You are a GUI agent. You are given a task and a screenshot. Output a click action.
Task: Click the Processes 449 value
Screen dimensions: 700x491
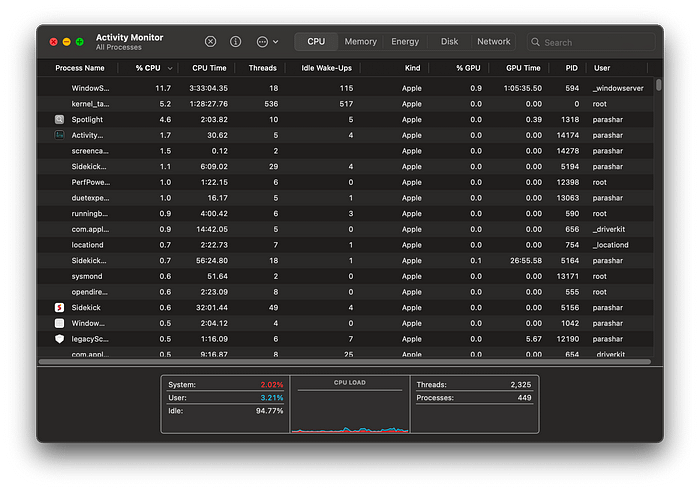click(x=524, y=398)
